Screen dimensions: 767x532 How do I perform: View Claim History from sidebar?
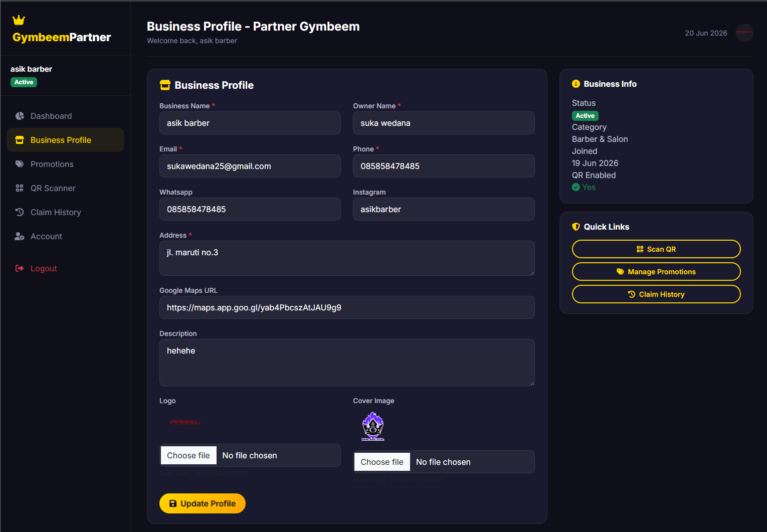tap(65, 212)
